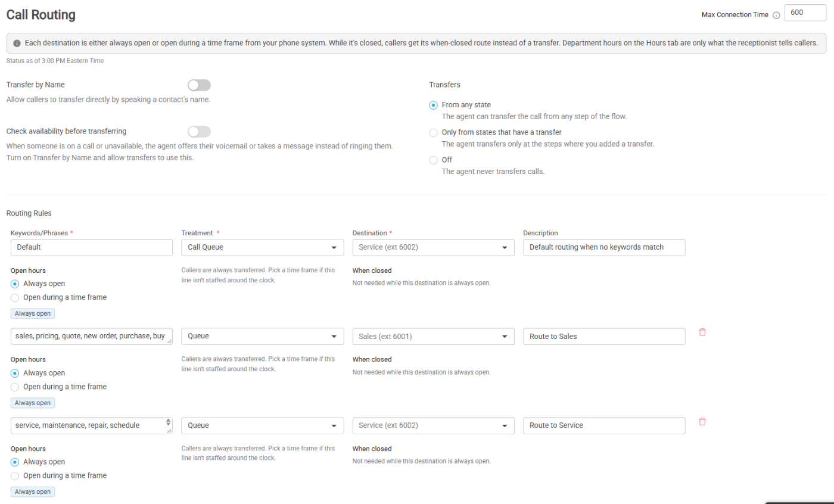Select Open during a time frame for Default rule
Screen dimensions: 834x504
[x=15, y=297]
